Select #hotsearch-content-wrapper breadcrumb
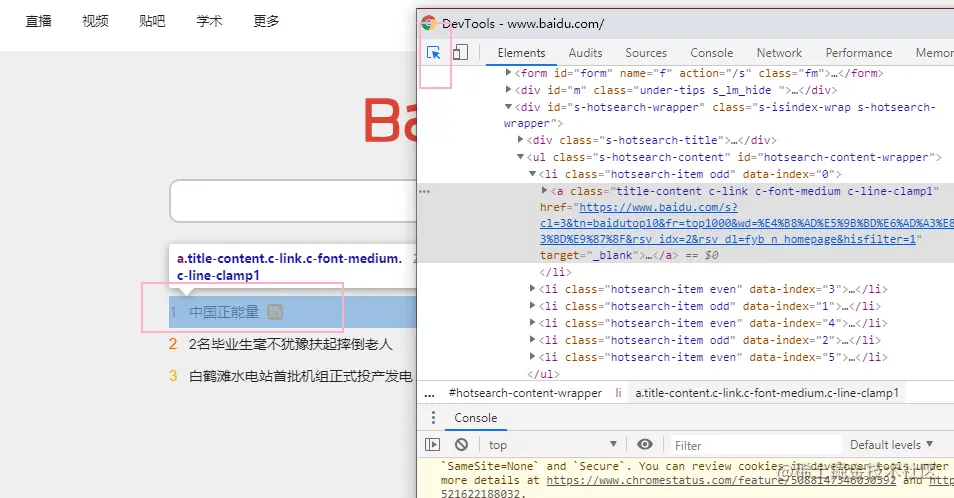This screenshot has height=498, width=954. coord(525,393)
